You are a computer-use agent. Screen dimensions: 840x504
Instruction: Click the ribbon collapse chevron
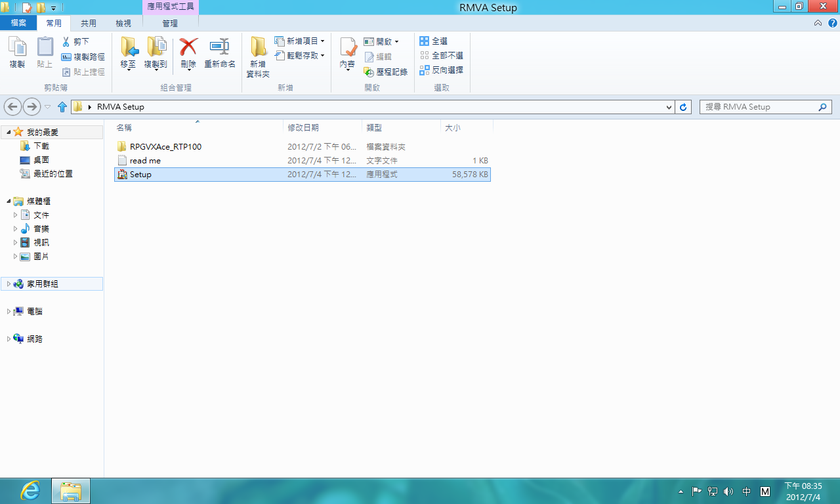click(x=818, y=23)
